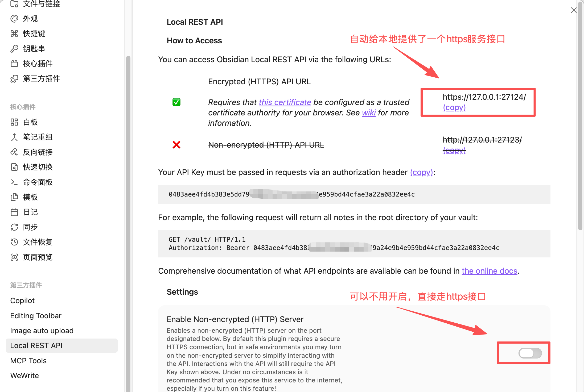Click the 反向链接 link icon
Image resolution: width=584 pixels, height=392 pixels.
pyautogui.click(x=14, y=152)
